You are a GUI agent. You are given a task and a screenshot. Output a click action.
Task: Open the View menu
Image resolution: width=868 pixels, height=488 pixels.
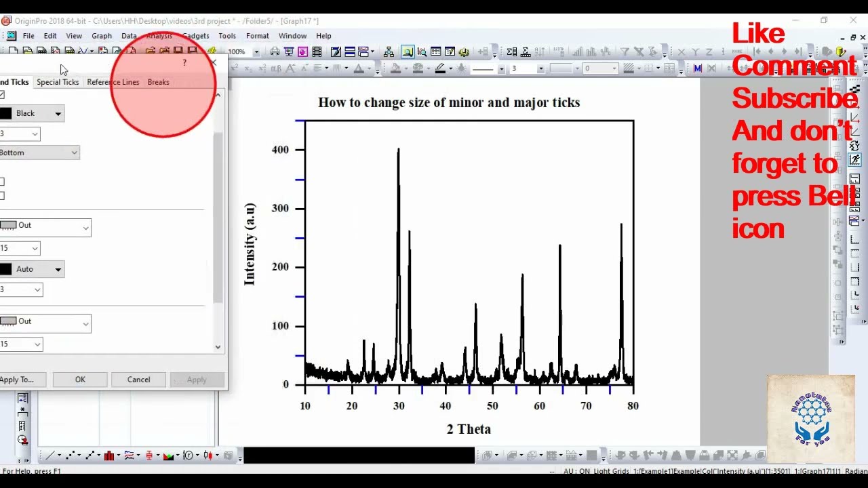click(x=74, y=36)
